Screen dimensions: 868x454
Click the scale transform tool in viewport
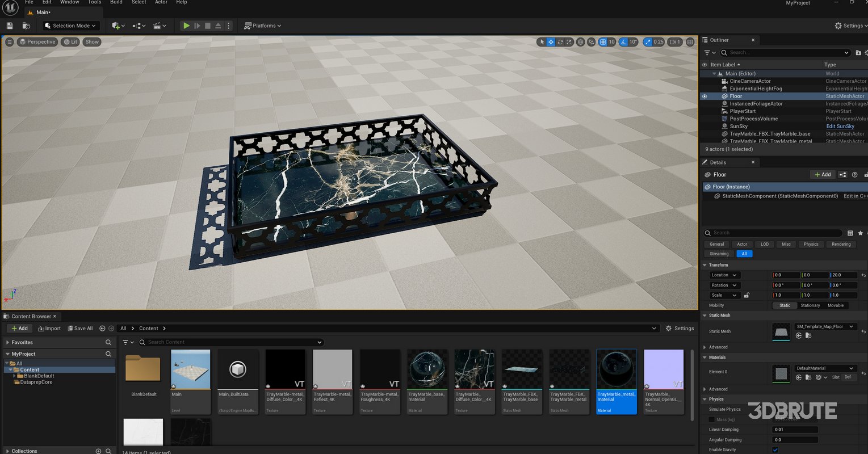point(569,42)
